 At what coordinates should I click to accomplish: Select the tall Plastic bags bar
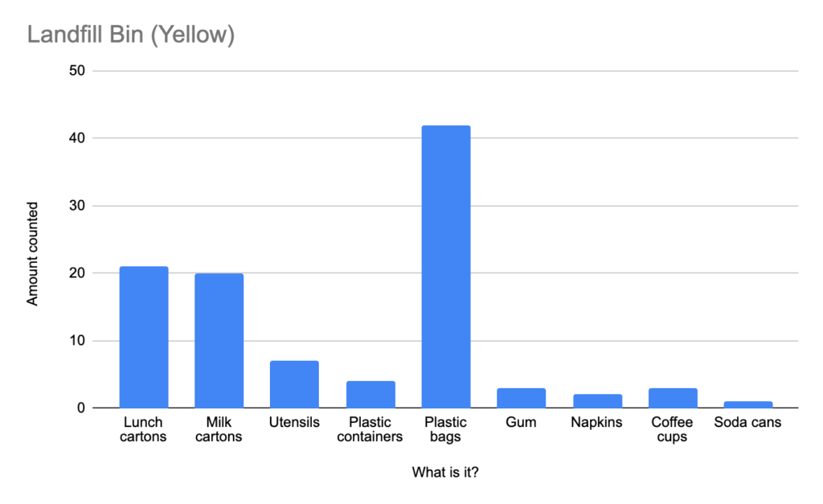point(446,266)
